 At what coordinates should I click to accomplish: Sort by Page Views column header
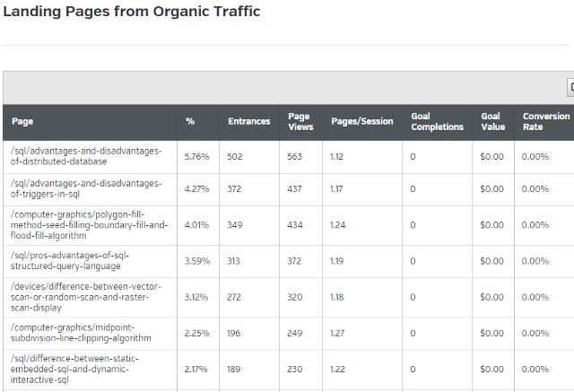[x=300, y=121]
